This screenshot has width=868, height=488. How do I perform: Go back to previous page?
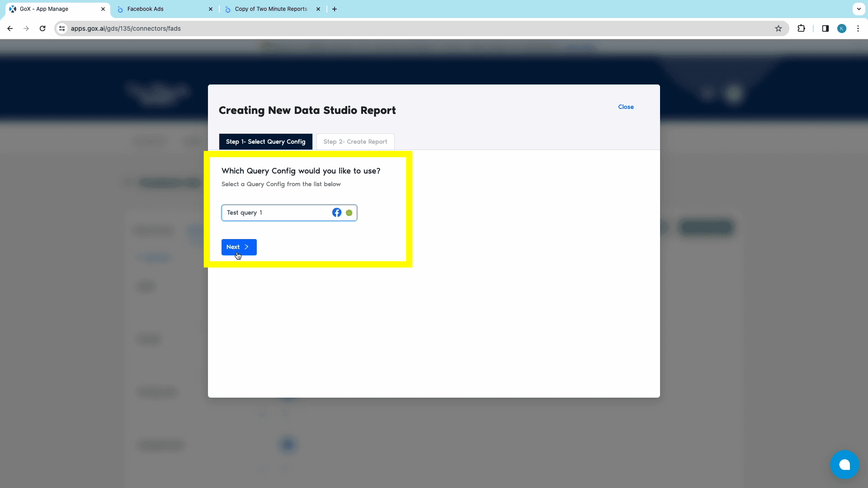coord(10,28)
